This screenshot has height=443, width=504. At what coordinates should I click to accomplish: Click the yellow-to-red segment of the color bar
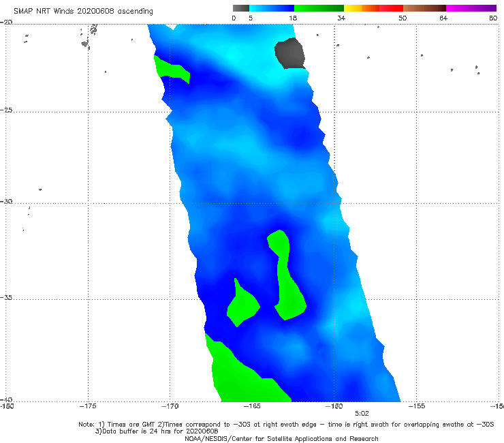373,8
